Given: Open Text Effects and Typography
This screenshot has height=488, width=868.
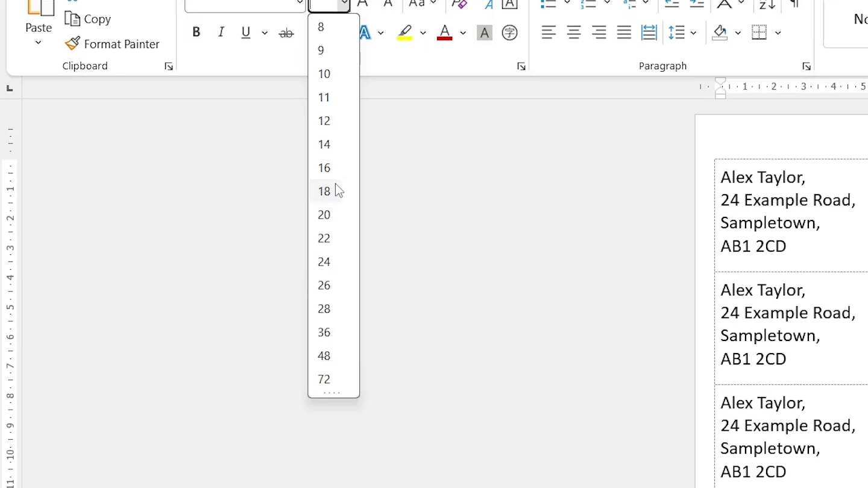Looking at the screenshot, I should 365,33.
